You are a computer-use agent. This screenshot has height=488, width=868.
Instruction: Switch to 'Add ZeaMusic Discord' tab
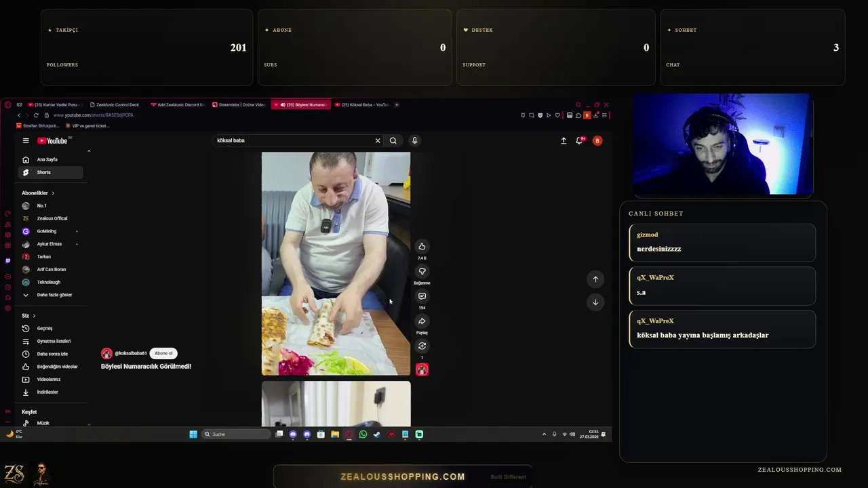pyautogui.click(x=178, y=105)
